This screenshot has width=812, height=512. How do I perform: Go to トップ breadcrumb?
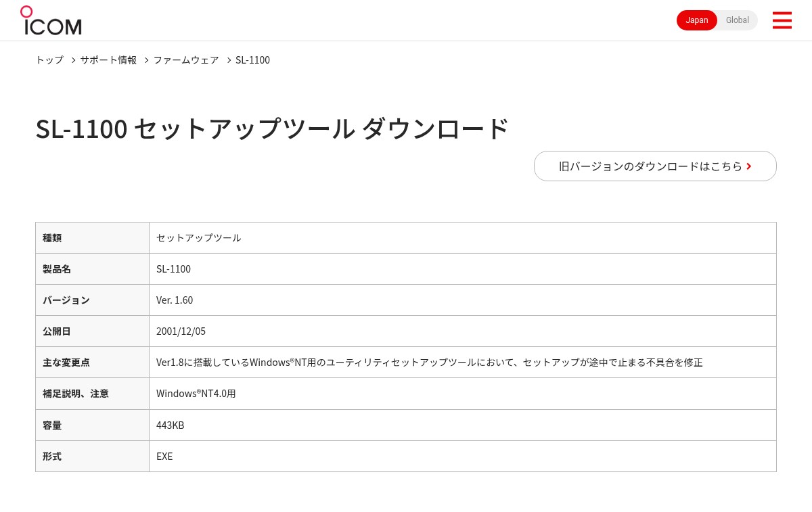(49, 60)
